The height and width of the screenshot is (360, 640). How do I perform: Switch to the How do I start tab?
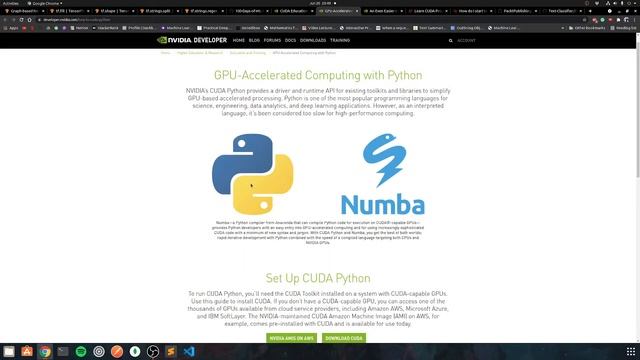coord(472,11)
